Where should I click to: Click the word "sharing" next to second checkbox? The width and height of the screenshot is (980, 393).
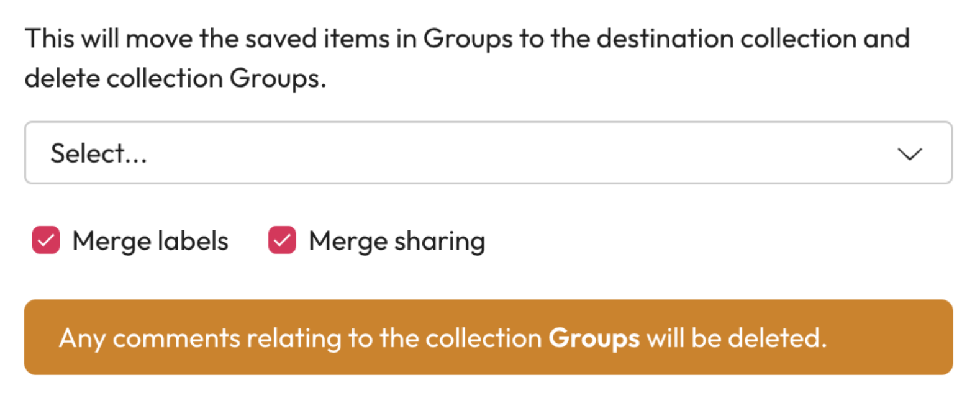[x=439, y=241]
